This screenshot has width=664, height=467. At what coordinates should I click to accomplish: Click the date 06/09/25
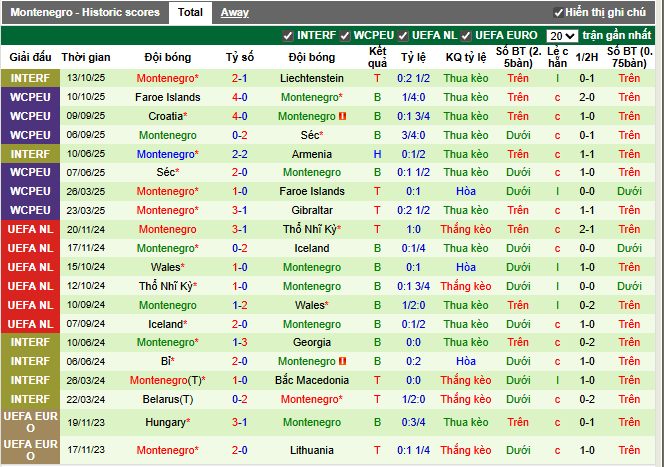86,135
